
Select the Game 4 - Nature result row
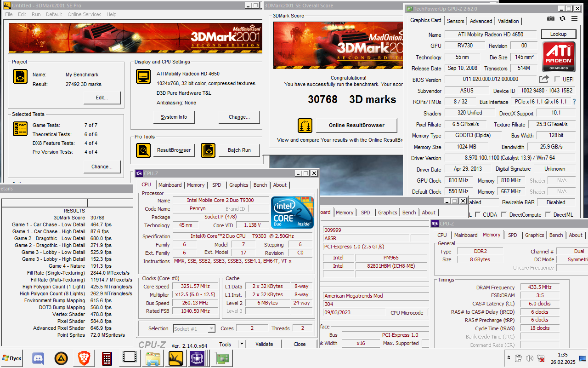67,266
